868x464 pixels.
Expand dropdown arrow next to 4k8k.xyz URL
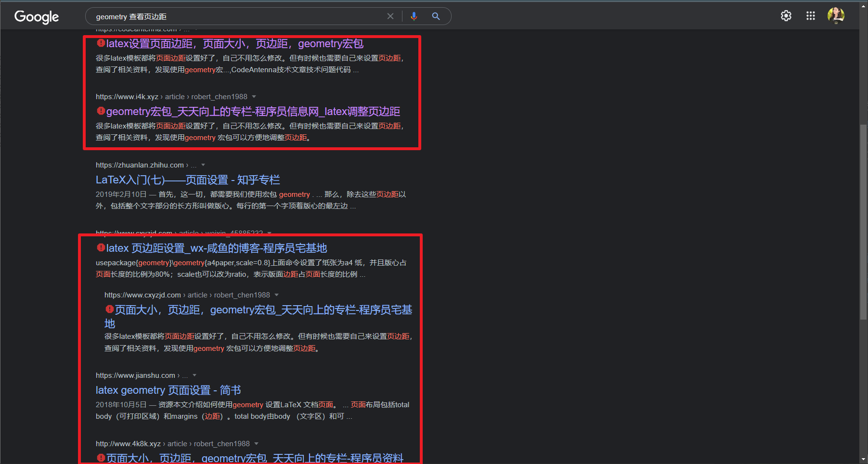[257, 444]
